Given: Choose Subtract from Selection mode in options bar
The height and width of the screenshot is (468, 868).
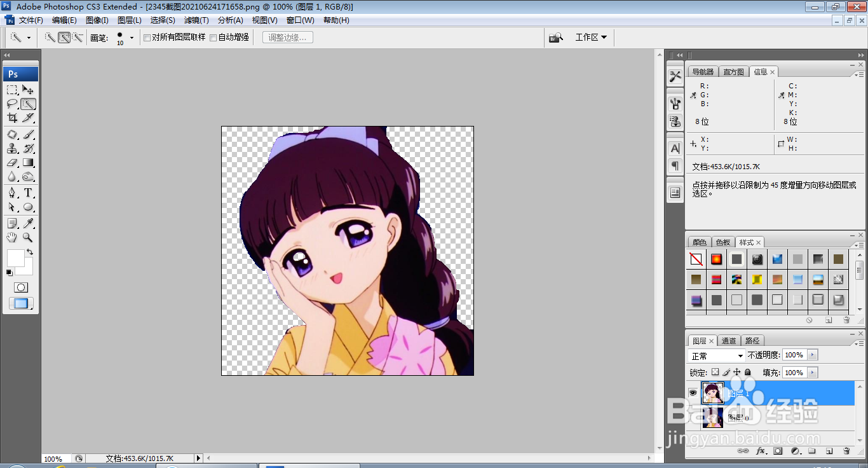Looking at the screenshot, I should click(x=78, y=38).
